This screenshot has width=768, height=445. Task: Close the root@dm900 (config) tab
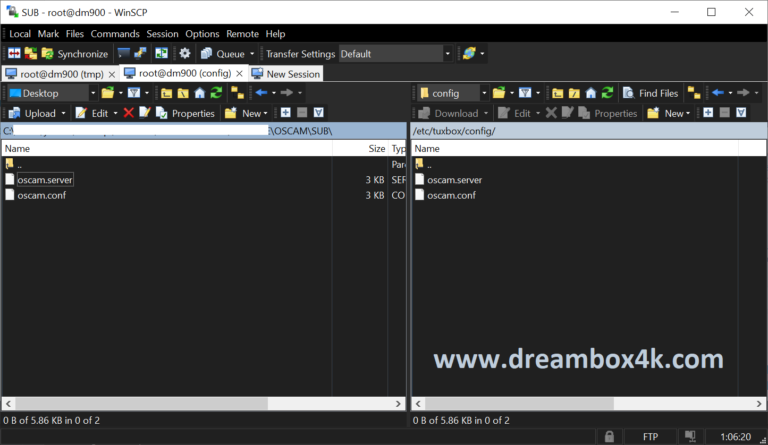pyautogui.click(x=240, y=73)
